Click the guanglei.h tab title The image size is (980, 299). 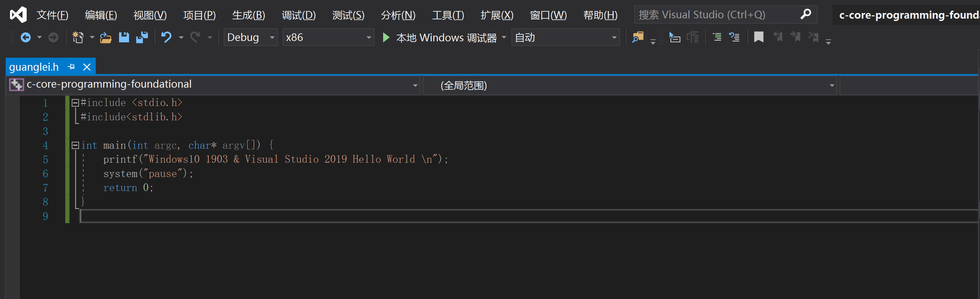pos(34,67)
